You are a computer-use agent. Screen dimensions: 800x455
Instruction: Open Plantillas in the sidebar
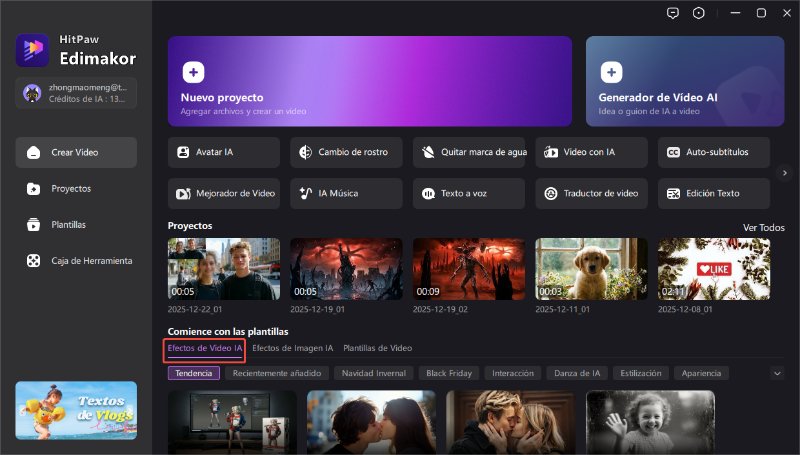(76, 224)
